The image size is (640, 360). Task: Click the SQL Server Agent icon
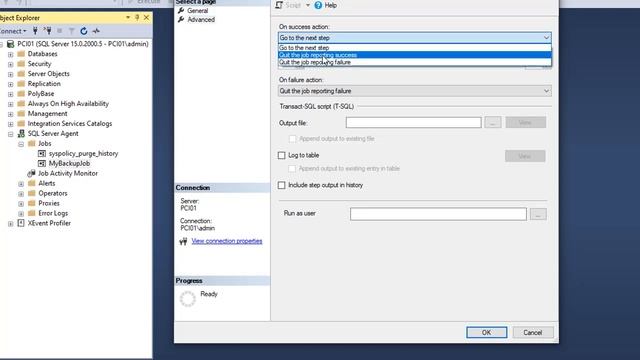point(21,133)
